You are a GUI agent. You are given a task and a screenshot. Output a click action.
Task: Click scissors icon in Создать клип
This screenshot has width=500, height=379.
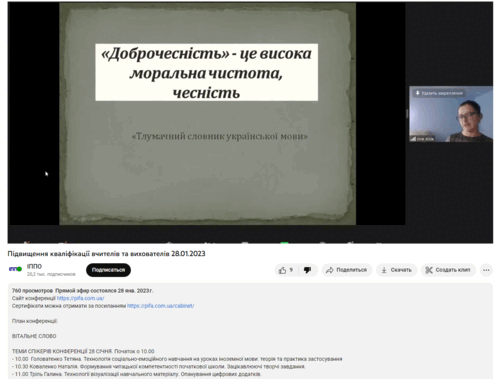coord(429,270)
